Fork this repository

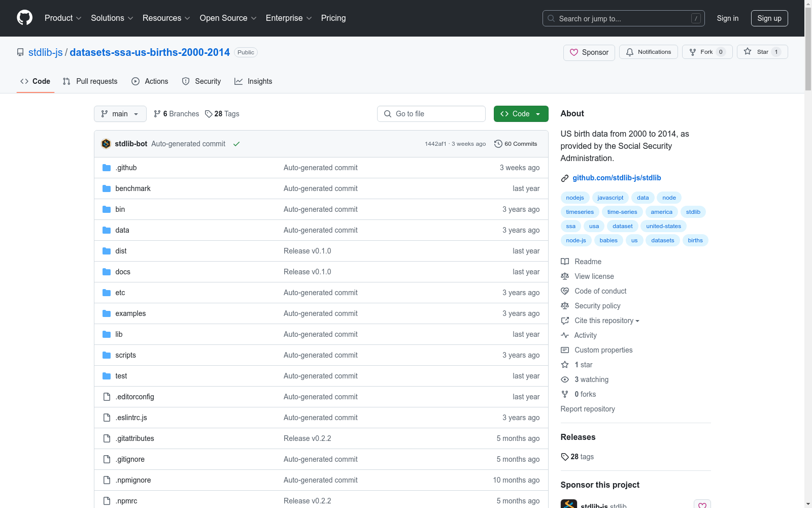707,52
